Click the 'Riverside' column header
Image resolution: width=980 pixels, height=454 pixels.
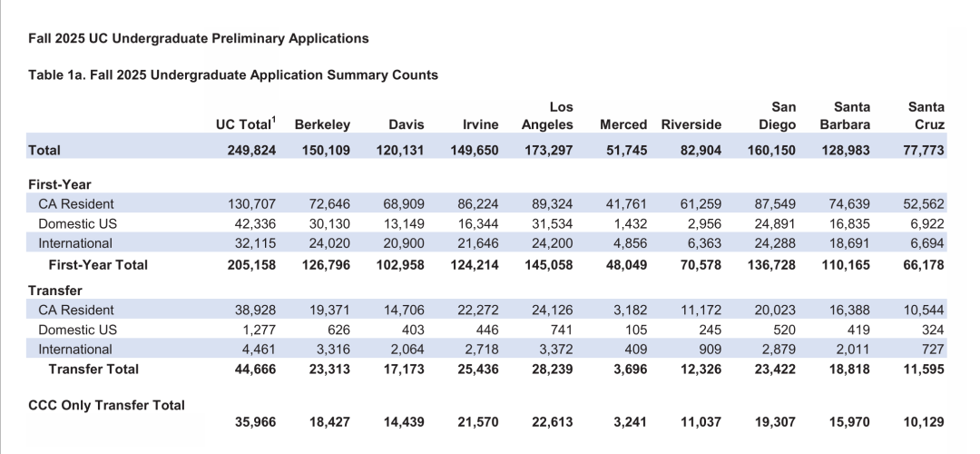691,124
